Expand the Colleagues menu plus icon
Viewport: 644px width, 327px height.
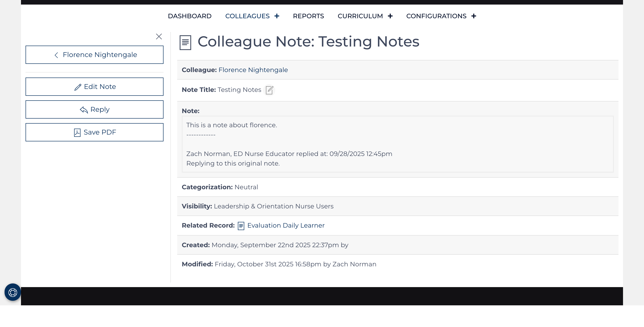pyautogui.click(x=277, y=16)
